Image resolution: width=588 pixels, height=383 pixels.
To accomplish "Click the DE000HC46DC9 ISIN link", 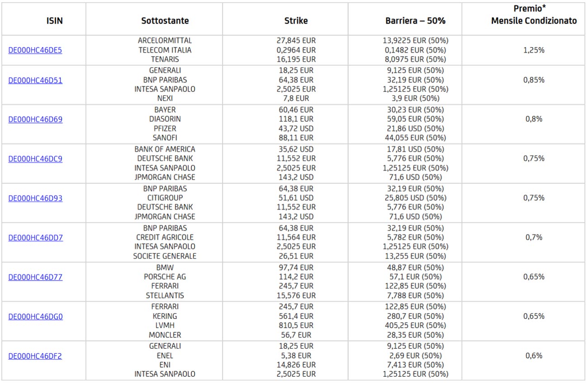I will (35, 159).
